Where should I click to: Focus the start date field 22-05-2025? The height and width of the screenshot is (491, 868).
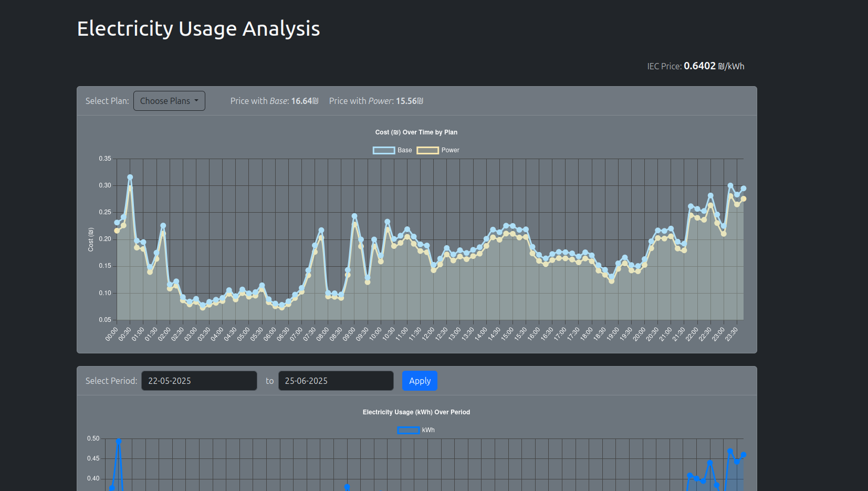point(199,381)
